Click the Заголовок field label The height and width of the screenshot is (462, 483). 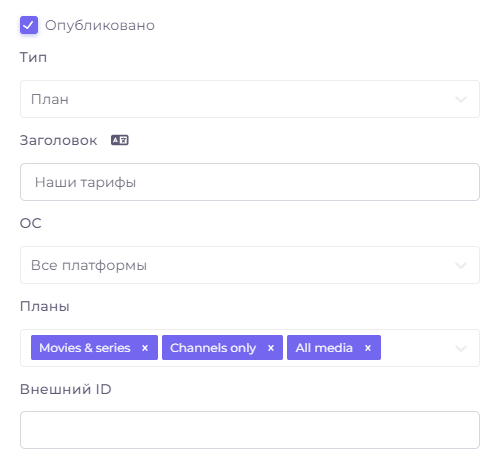[x=58, y=140]
